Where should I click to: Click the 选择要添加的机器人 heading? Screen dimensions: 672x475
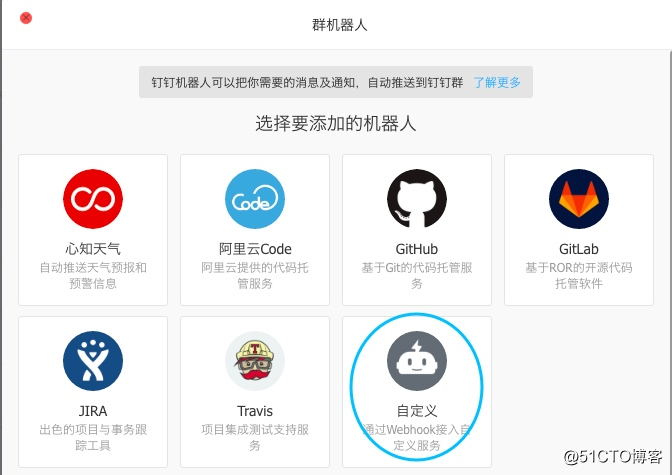336,124
